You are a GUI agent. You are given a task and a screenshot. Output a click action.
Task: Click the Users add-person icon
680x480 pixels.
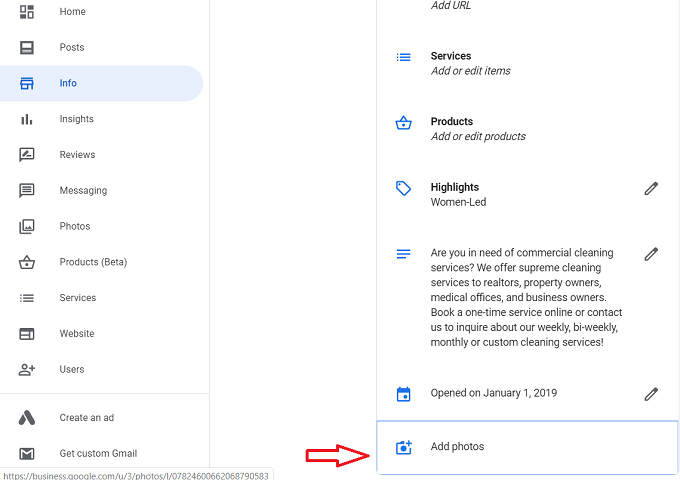(x=27, y=369)
